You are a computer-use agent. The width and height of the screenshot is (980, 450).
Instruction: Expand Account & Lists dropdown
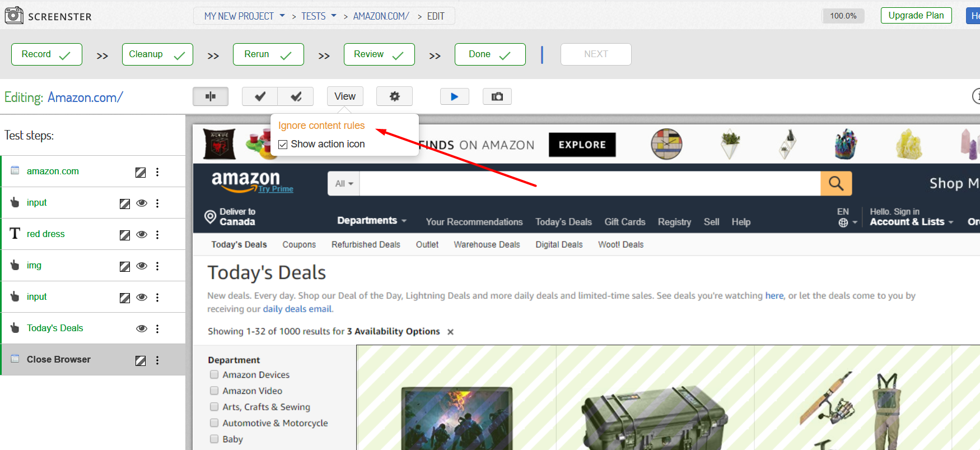click(911, 222)
